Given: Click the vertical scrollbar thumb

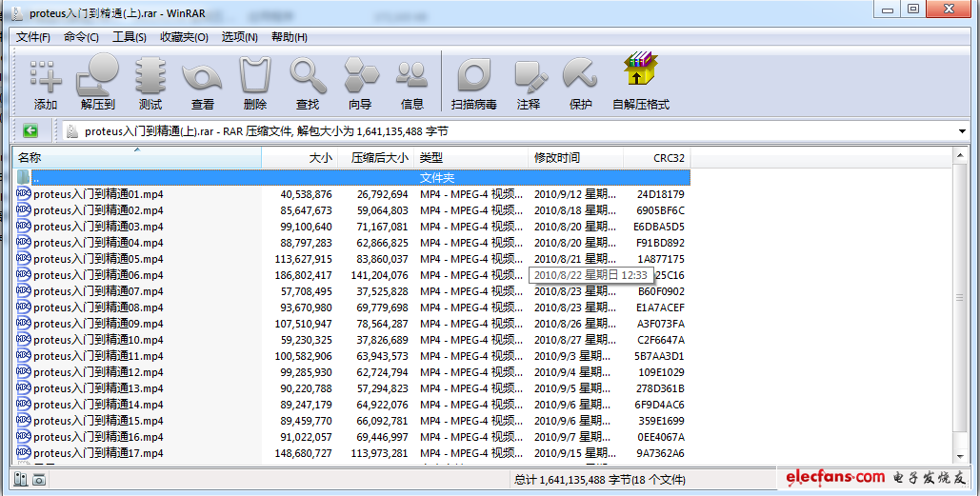Looking at the screenshot, I should click(x=960, y=297).
